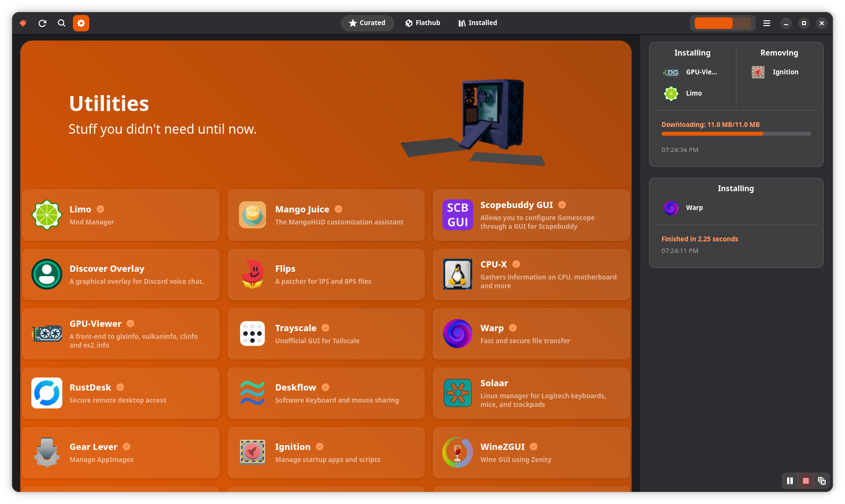The image size is (845, 504).
Task: Switch to the Flathub tab
Action: tap(422, 23)
